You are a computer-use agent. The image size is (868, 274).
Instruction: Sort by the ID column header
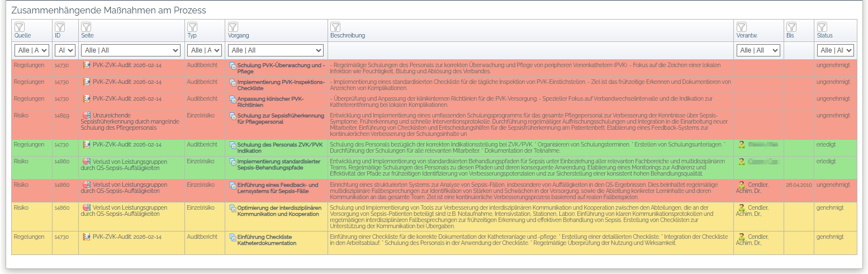coord(58,35)
